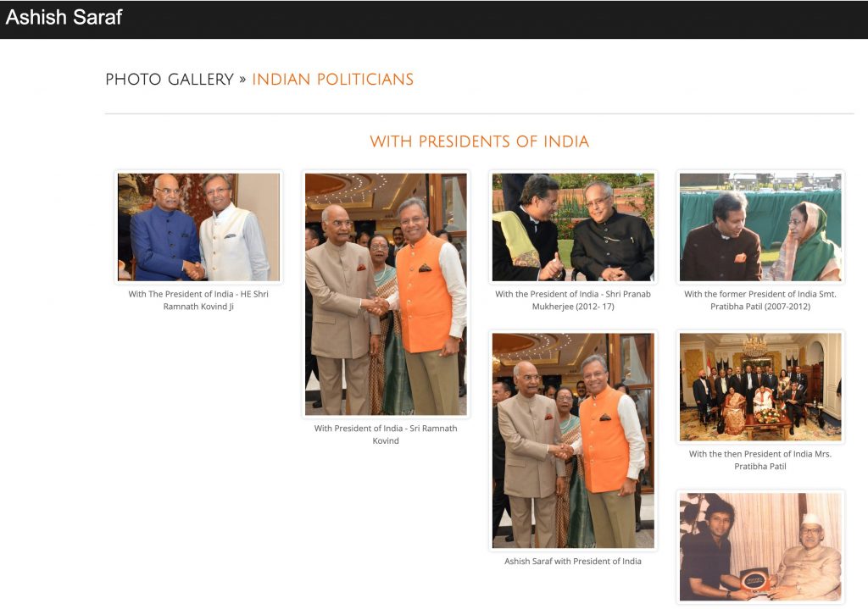
Task: Open photo of blue-jacket Ramnath Kovind handshake
Action: tap(198, 227)
